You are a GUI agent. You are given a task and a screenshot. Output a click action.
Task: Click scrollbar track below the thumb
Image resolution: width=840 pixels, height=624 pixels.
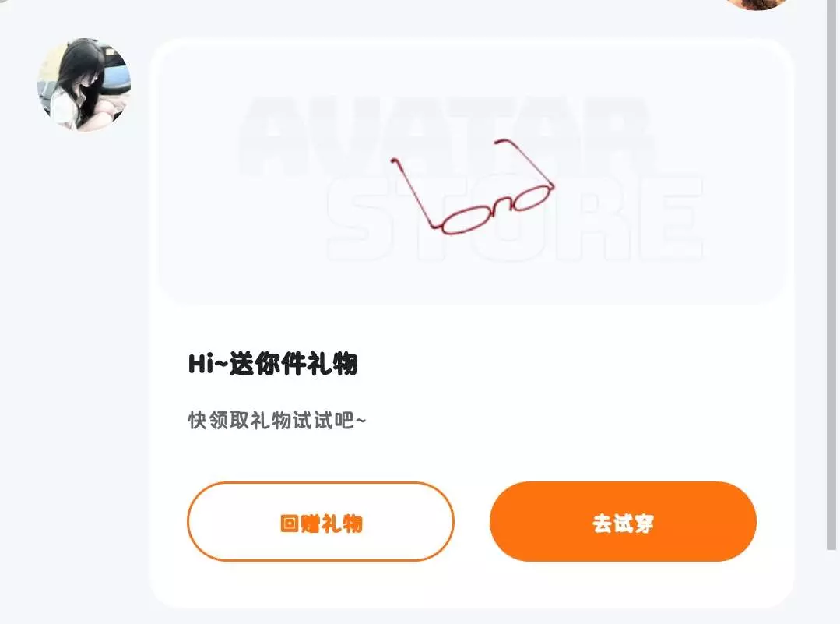(x=831, y=587)
